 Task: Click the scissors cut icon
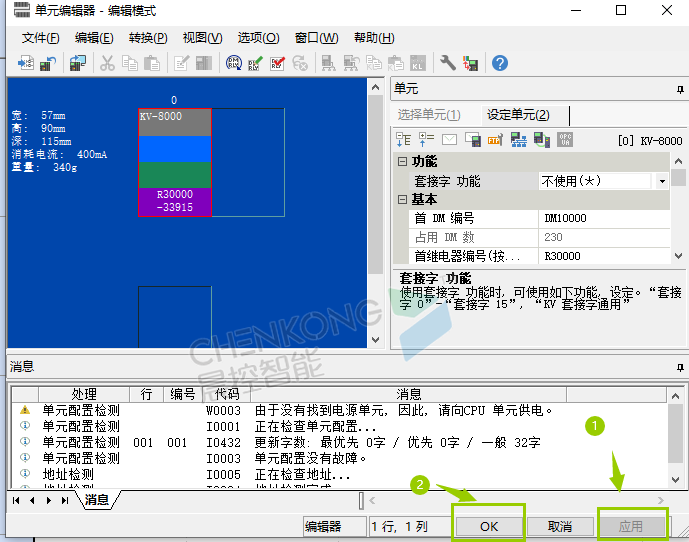(107, 63)
